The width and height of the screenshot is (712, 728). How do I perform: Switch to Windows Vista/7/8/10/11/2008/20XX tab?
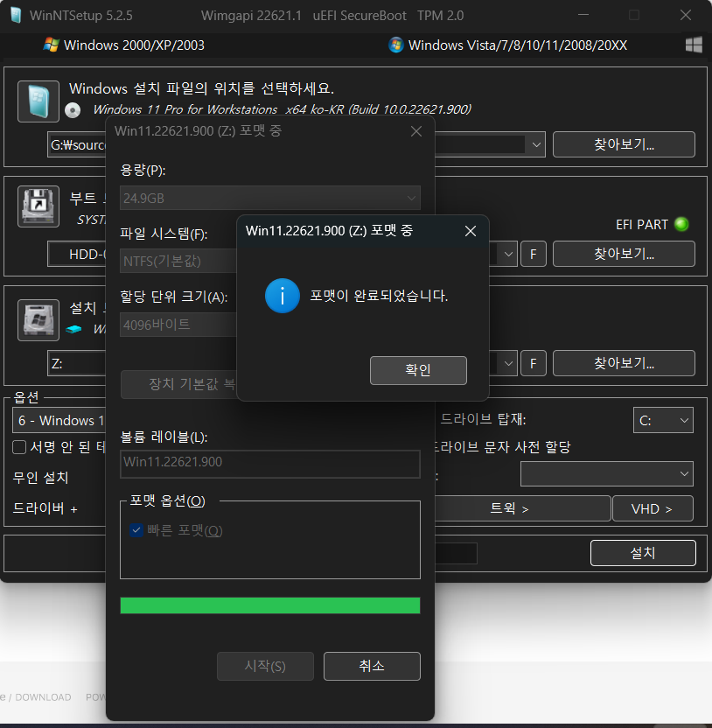(x=508, y=45)
